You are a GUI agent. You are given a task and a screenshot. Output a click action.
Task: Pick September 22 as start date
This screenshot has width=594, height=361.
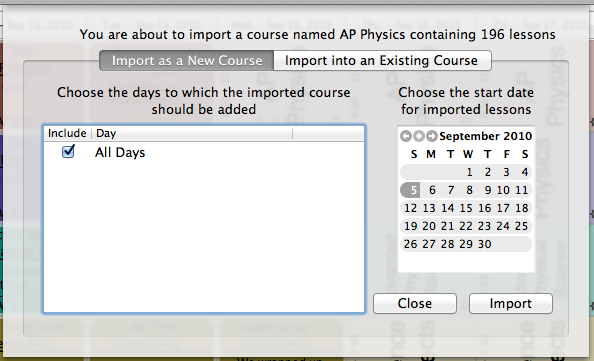(x=466, y=226)
